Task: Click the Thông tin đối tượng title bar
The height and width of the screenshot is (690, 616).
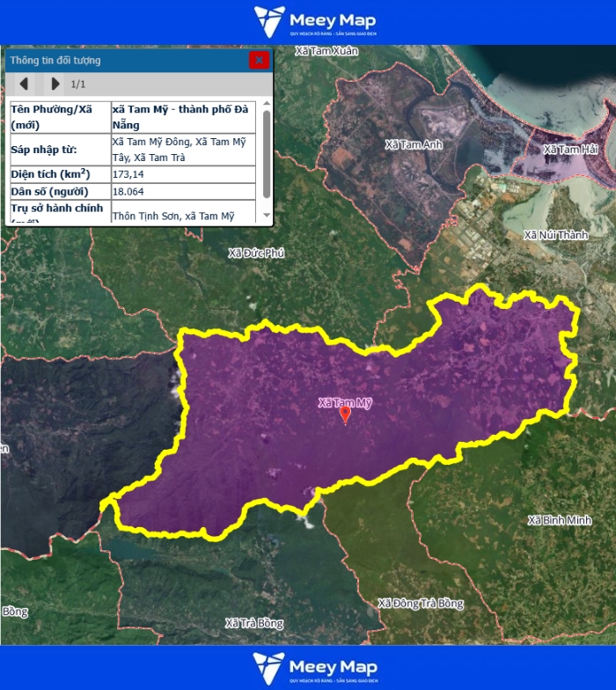Action: pos(123,60)
